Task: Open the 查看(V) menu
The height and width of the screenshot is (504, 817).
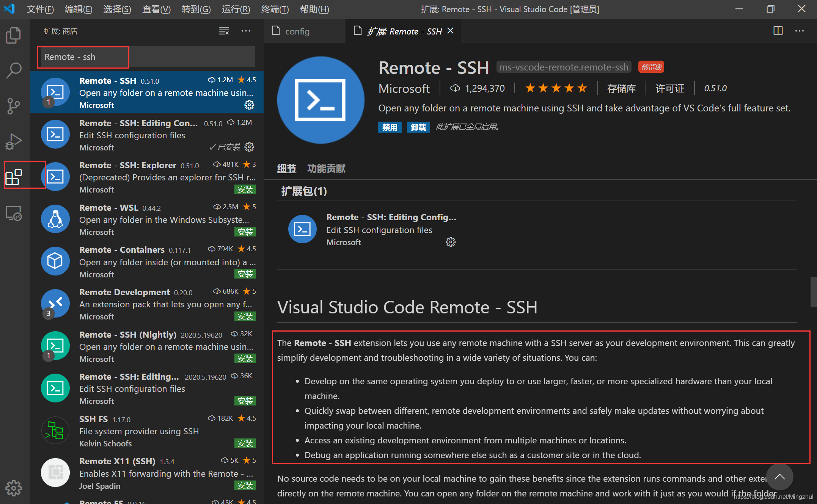Action: coord(156,9)
